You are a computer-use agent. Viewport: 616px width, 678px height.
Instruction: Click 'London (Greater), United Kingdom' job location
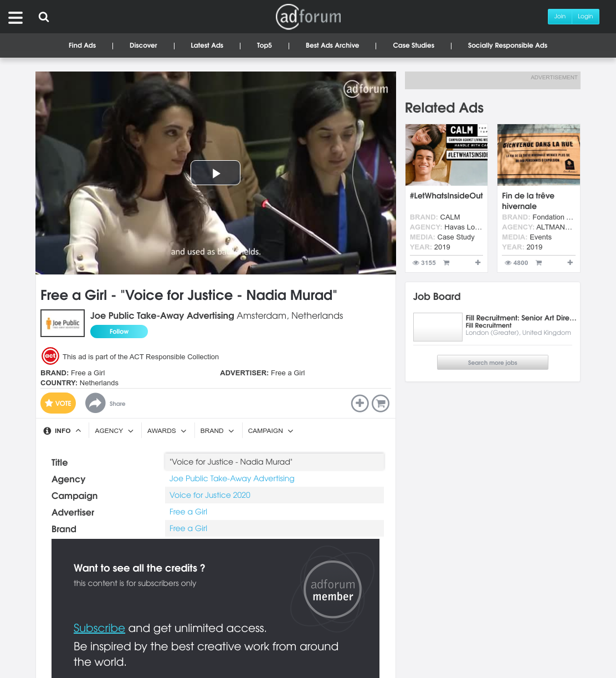pyautogui.click(x=518, y=333)
